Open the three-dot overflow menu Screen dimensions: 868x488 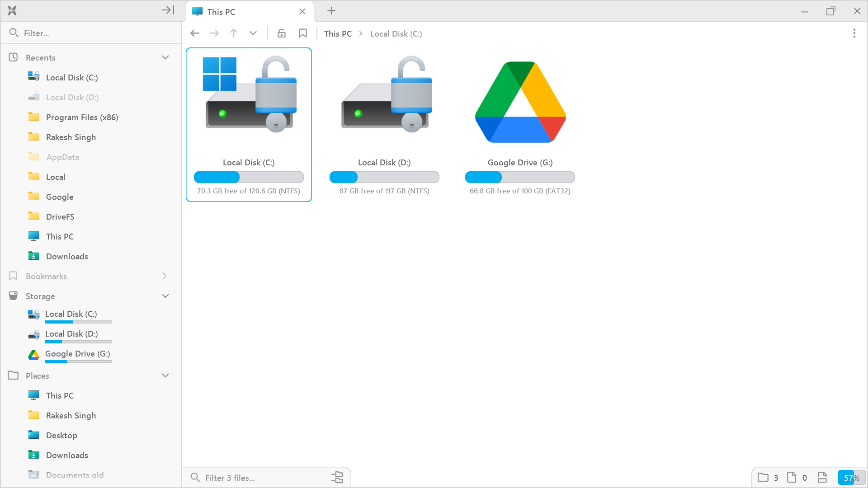(x=854, y=33)
